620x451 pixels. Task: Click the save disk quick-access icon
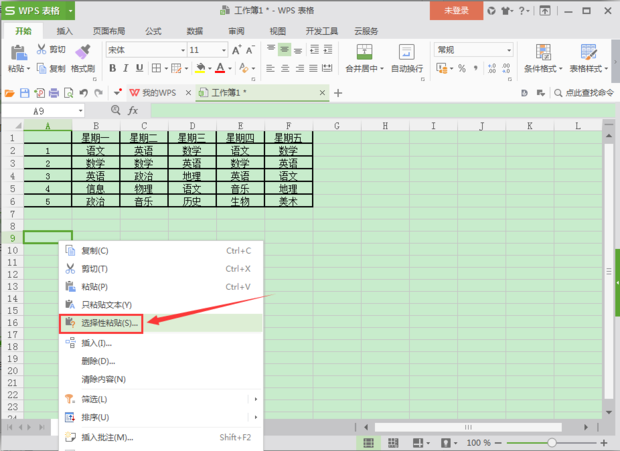click(x=25, y=93)
